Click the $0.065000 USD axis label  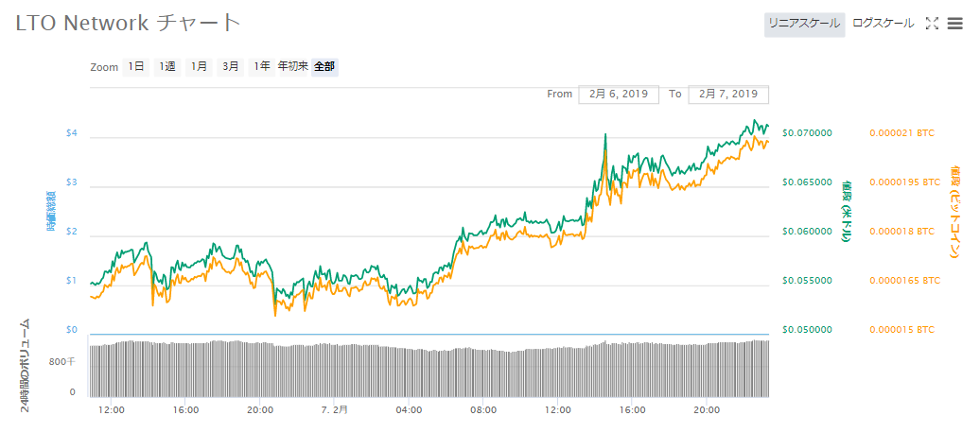(808, 182)
